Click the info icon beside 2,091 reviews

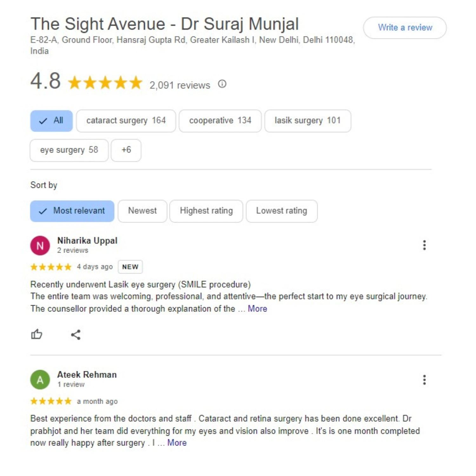222,84
